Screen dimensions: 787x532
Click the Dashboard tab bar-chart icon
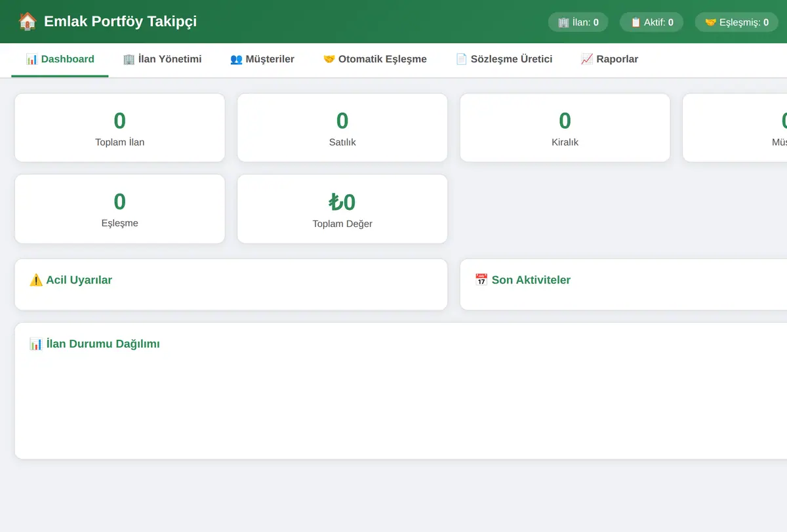[31, 59]
